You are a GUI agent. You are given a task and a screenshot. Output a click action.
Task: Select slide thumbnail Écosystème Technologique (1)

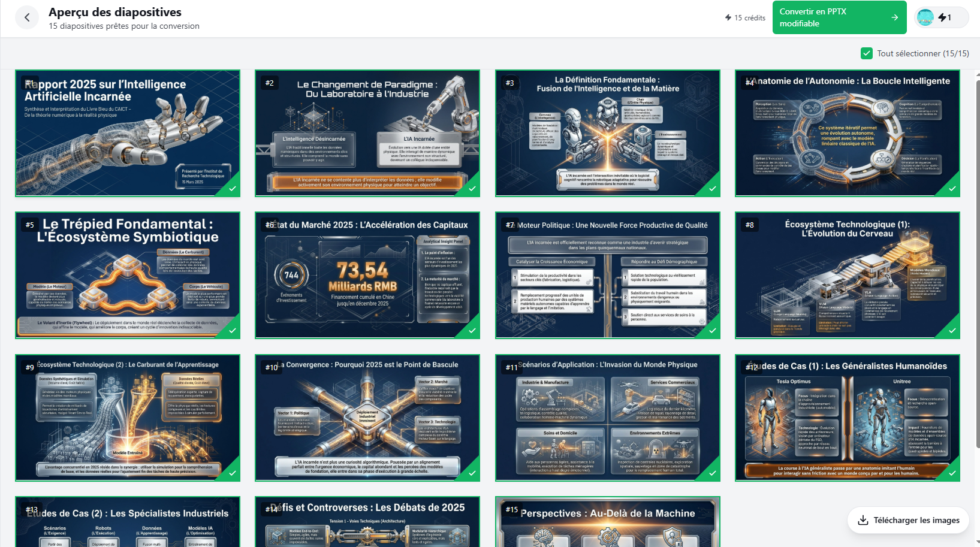tap(848, 275)
